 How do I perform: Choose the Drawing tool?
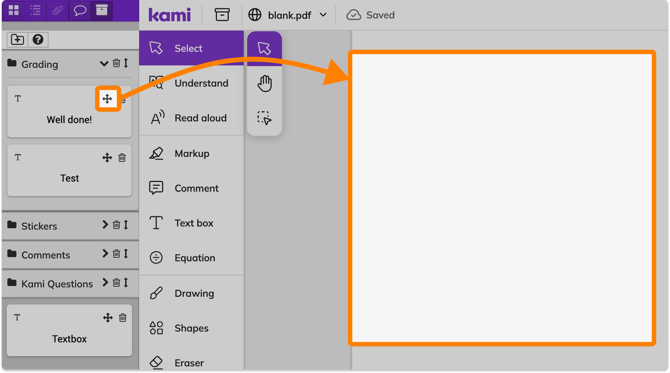[191, 293]
